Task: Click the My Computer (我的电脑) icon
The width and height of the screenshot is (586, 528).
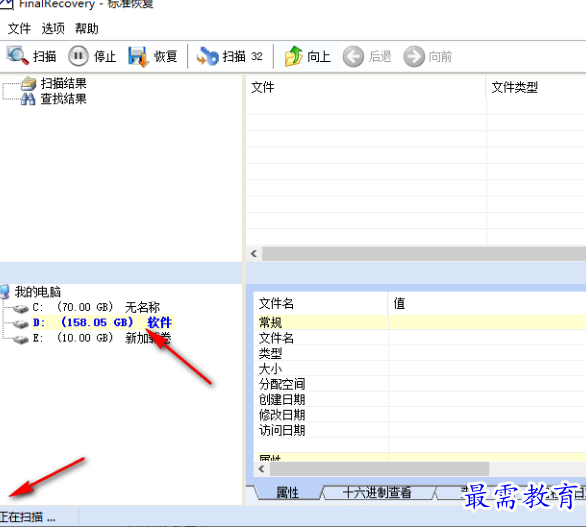Action: pyautogui.click(x=4, y=292)
